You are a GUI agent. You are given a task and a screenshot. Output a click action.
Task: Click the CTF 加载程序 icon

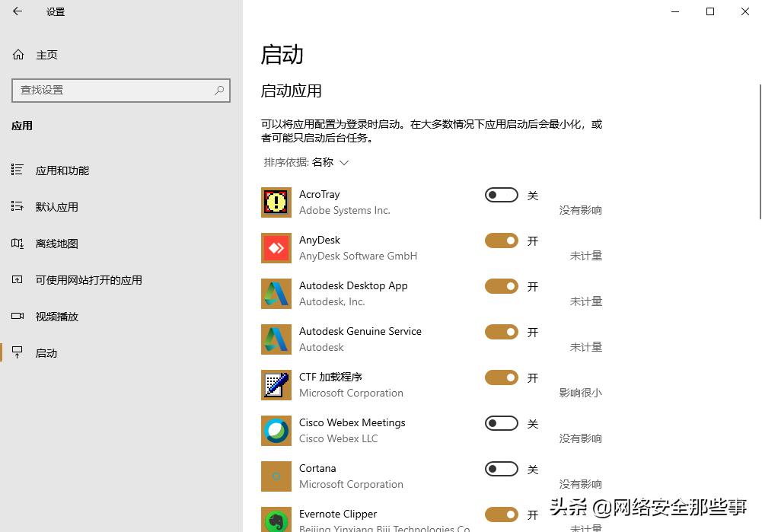276,384
